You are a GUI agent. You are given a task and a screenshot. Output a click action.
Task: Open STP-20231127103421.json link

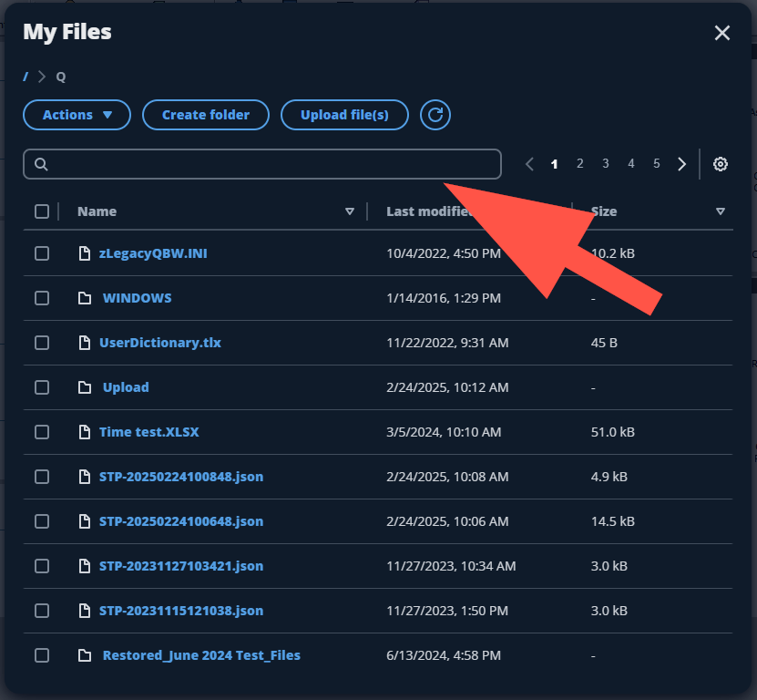point(181,566)
